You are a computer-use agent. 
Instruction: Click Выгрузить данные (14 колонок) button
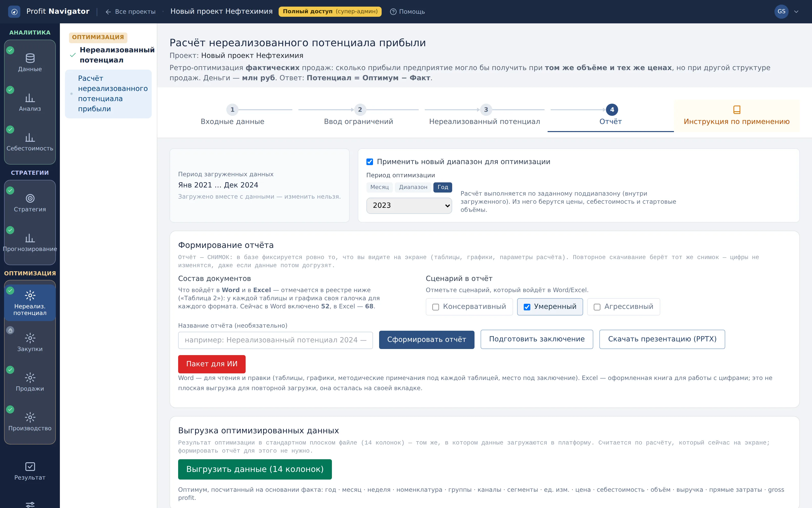[x=255, y=469]
